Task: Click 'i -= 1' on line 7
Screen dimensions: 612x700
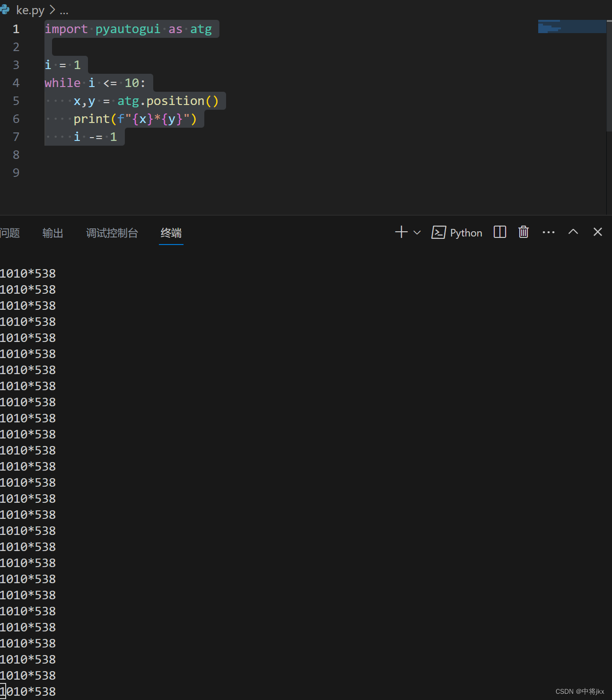Action: click(x=95, y=137)
